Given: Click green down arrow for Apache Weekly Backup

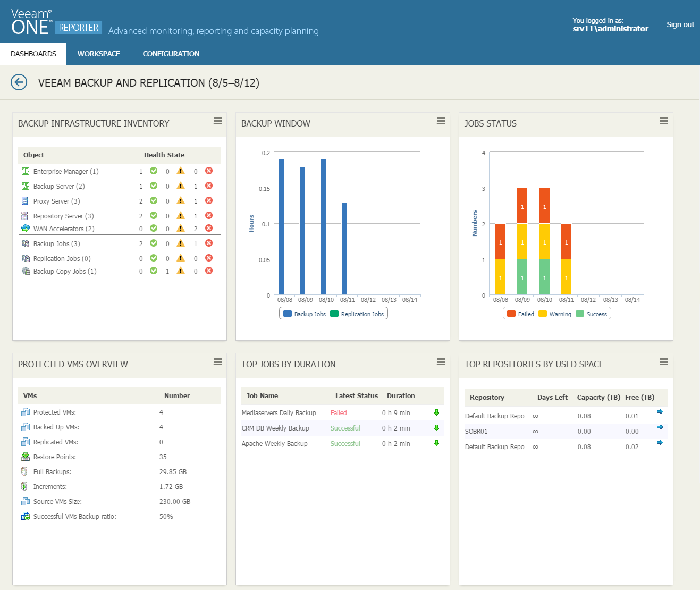Looking at the screenshot, I should coord(437,443).
